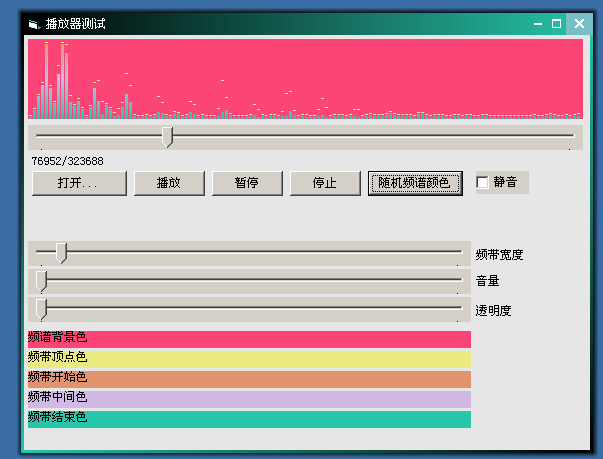Click the app icon in title bar
Viewport: 603px width, 459px height.
(34, 24)
